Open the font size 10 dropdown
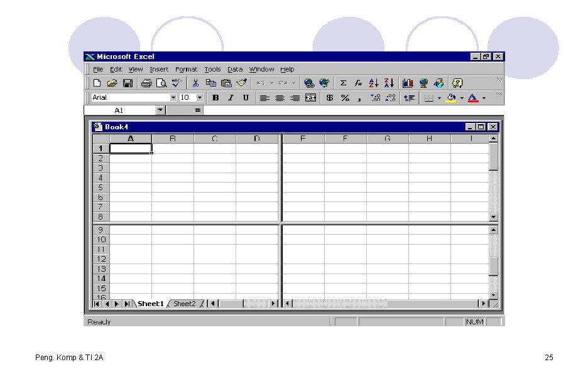This screenshot has width=588, height=384. tap(200, 97)
